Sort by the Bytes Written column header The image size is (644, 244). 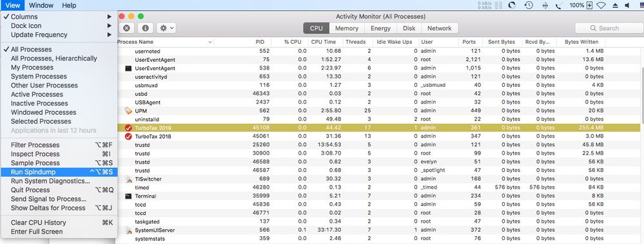click(581, 42)
